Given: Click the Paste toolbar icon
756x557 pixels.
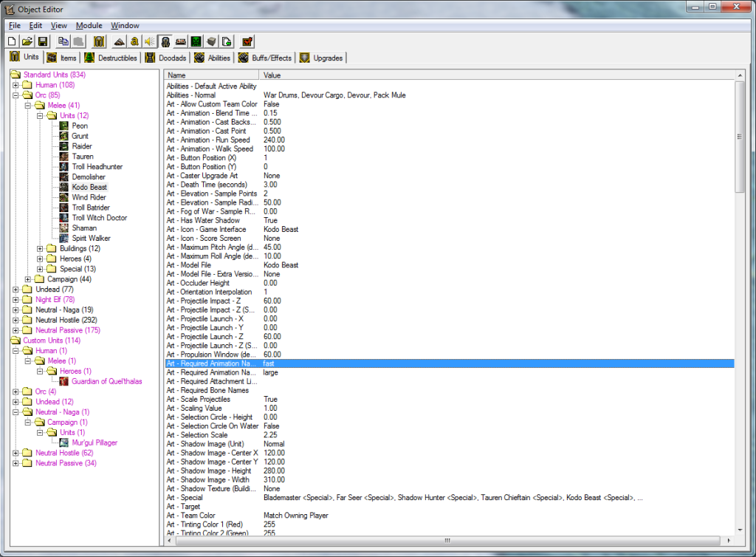Looking at the screenshot, I should pyautogui.click(x=78, y=42).
